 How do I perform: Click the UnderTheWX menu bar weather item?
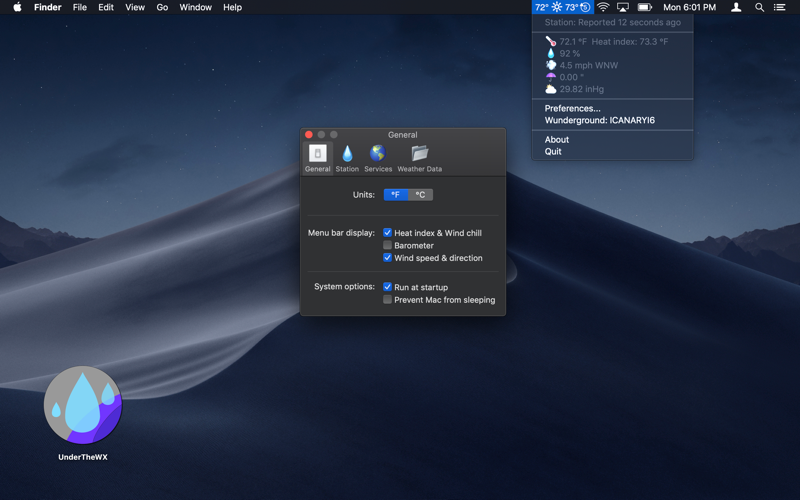[x=562, y=7]
